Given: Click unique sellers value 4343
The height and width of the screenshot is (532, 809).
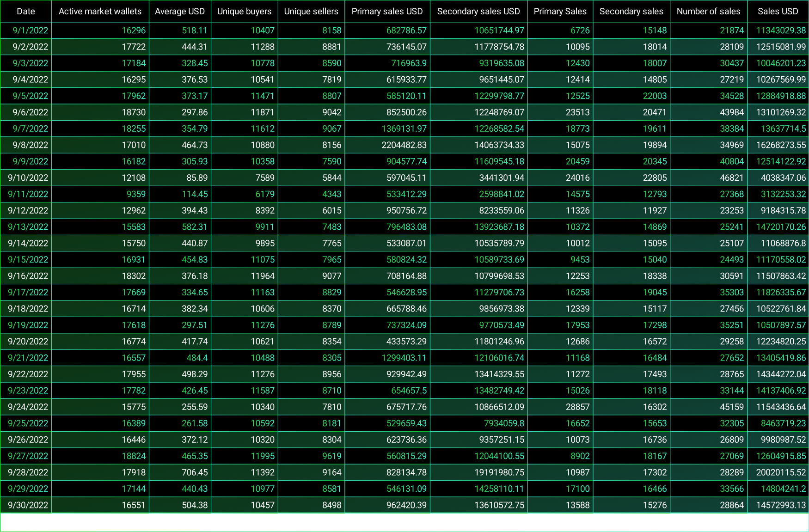Looking at the screenshot, I should [x=311, y=194].
